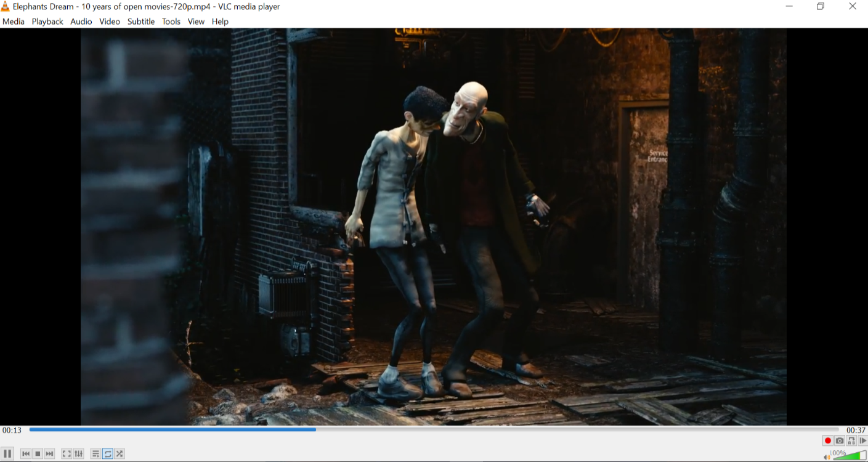Open extended settings and effects
Image resolution: width=868 pixels, height=462 pixels.
[78, 454]
